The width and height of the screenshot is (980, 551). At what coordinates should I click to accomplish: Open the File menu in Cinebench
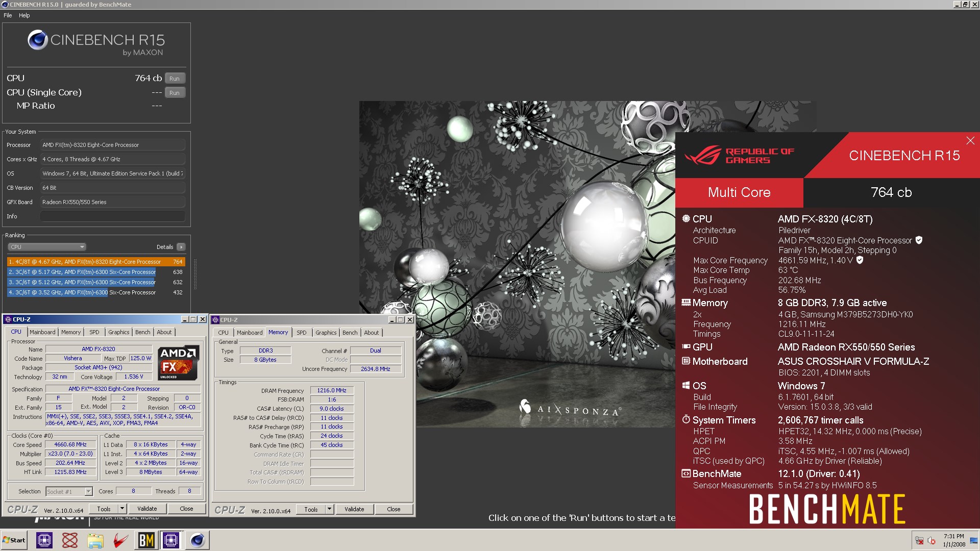coord(8,15)
